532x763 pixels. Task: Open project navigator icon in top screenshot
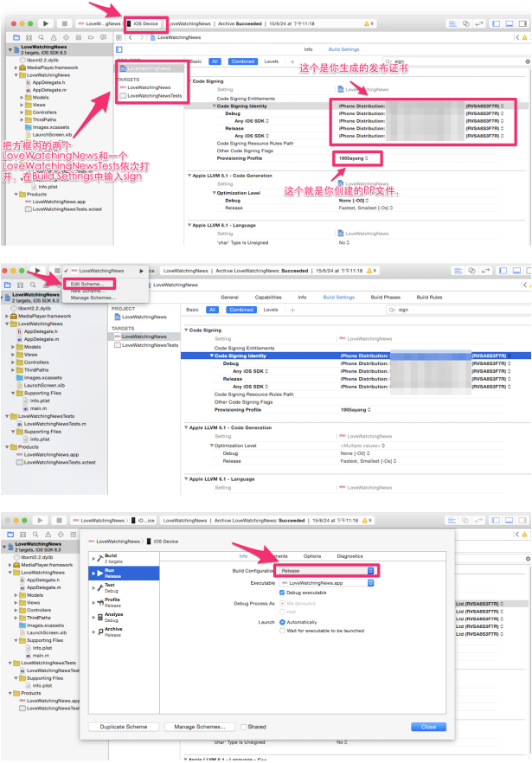pyautogui.click(x=16, y=37)
